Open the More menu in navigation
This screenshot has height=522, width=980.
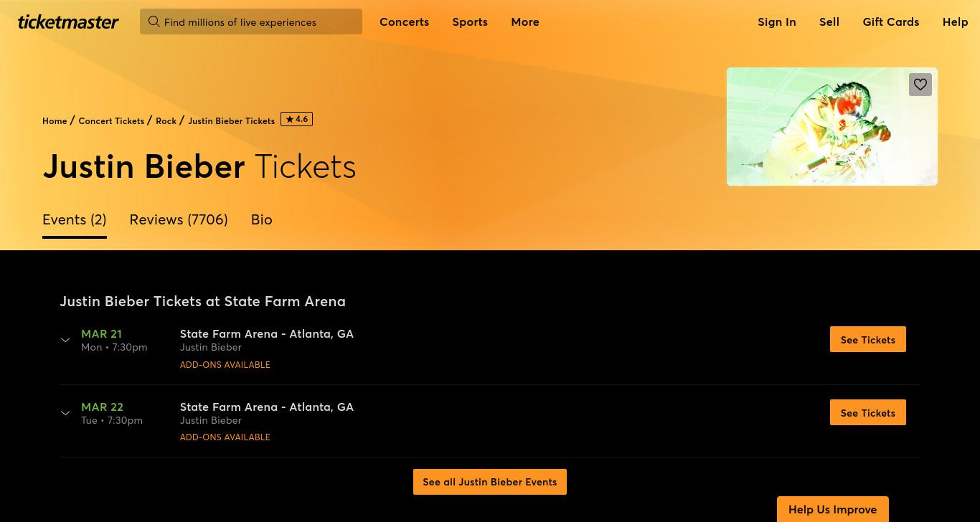[525, 22]
